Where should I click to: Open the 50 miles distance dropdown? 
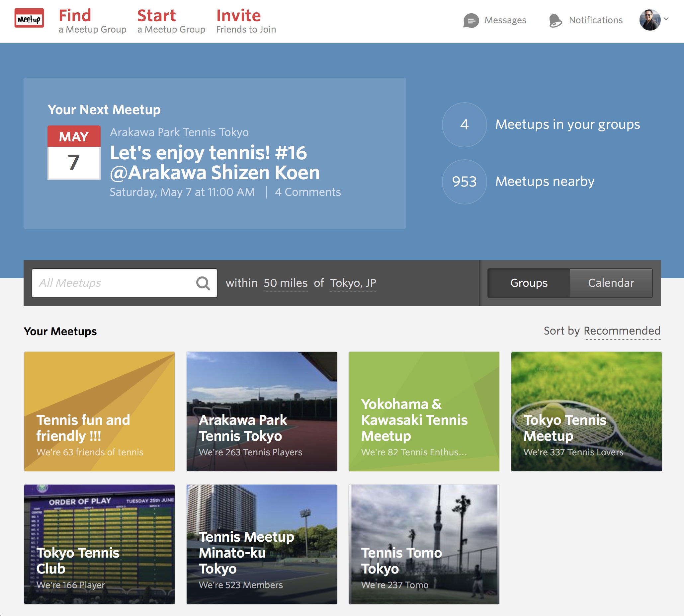click(x=286, y=283)
